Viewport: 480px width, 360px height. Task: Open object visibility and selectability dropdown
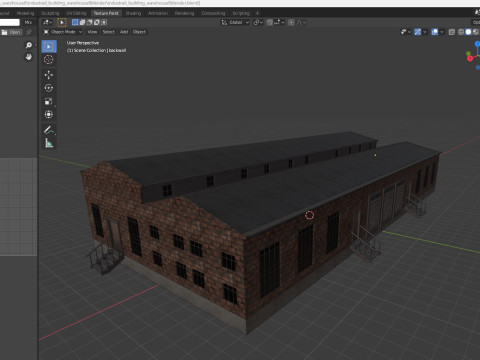[x=405, y=32]
